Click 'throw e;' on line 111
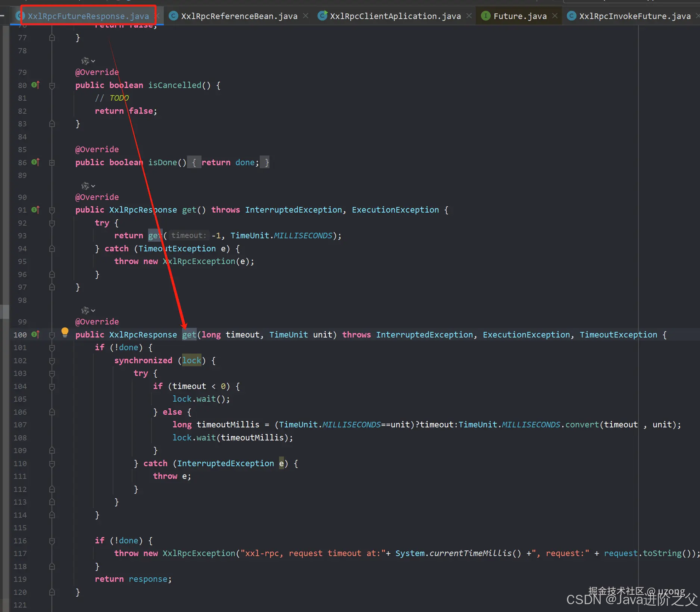The height and width of the screenshot is (612, 700). [x=172, y=476]
